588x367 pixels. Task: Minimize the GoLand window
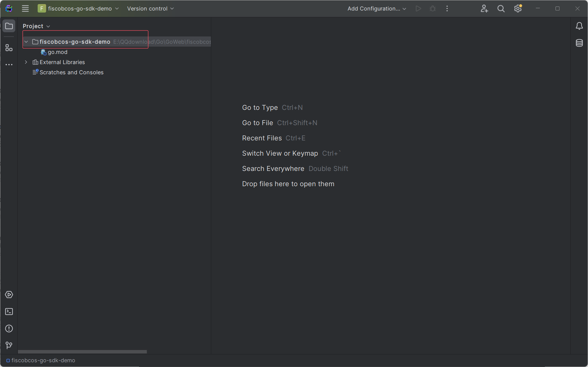click(538, 8)
